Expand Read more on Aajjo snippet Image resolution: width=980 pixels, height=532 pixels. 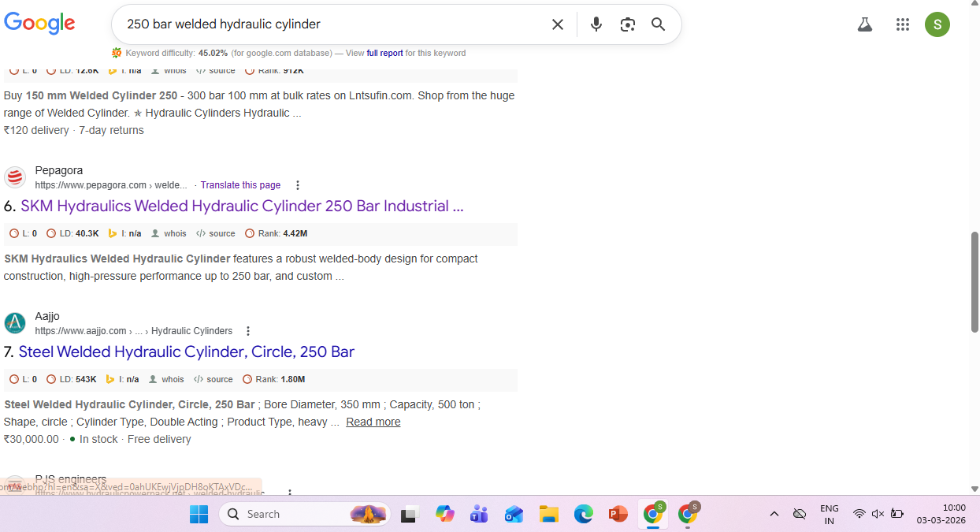(x=373, y=422)
